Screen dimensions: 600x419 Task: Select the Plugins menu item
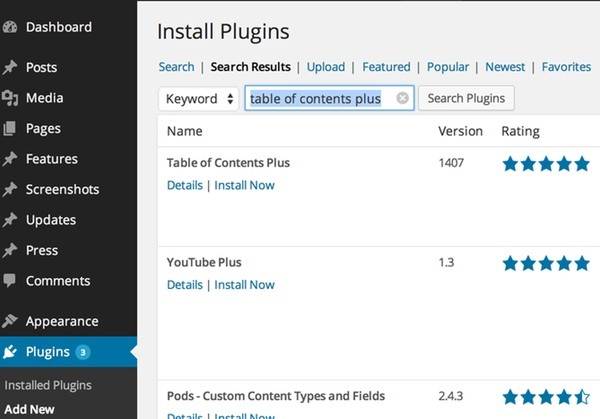48,352
